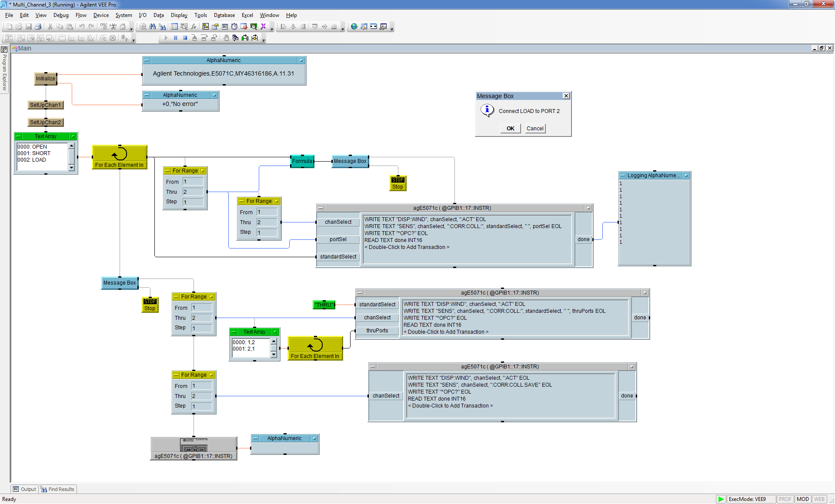
Task: Click the purple X Excel toolbar icon
Action: (x=263, y=27)
